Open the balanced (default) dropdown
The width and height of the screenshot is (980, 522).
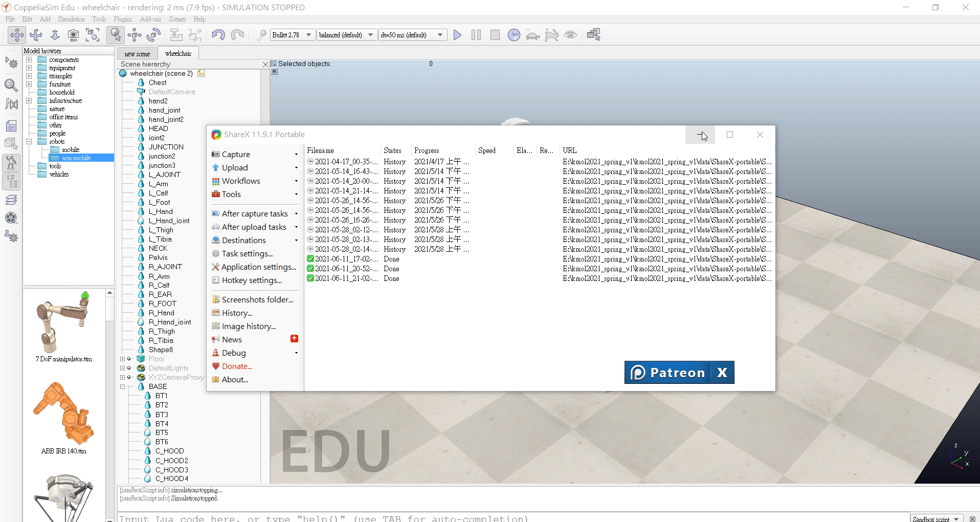[x=346, y=35]
